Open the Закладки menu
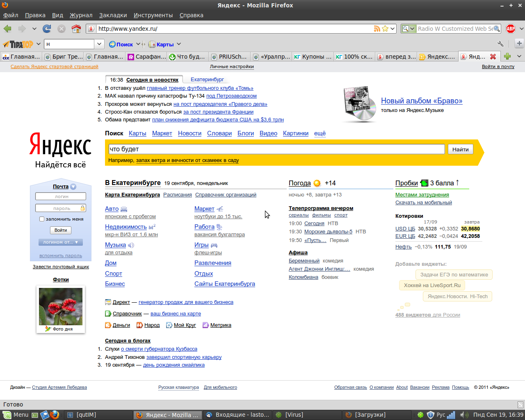 click(x=113, y=15)
